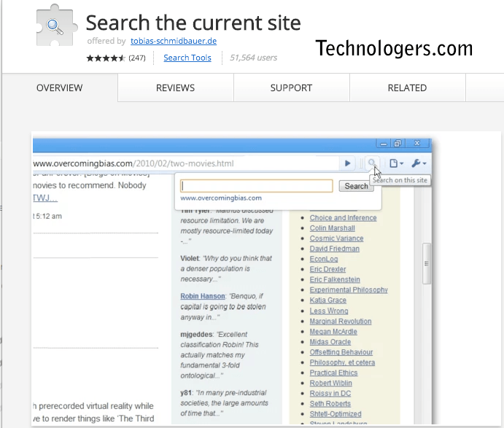Click the blue play arrow in address bar
This screenshot has width=504, height=428.
click(347, 163)
